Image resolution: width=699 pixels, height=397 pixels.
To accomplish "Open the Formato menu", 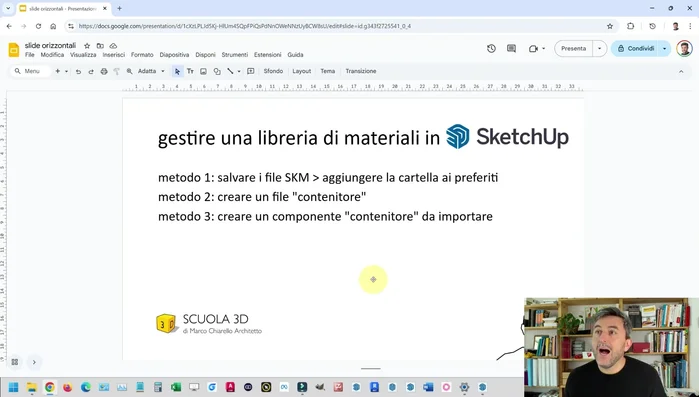I will pos(142,55).
